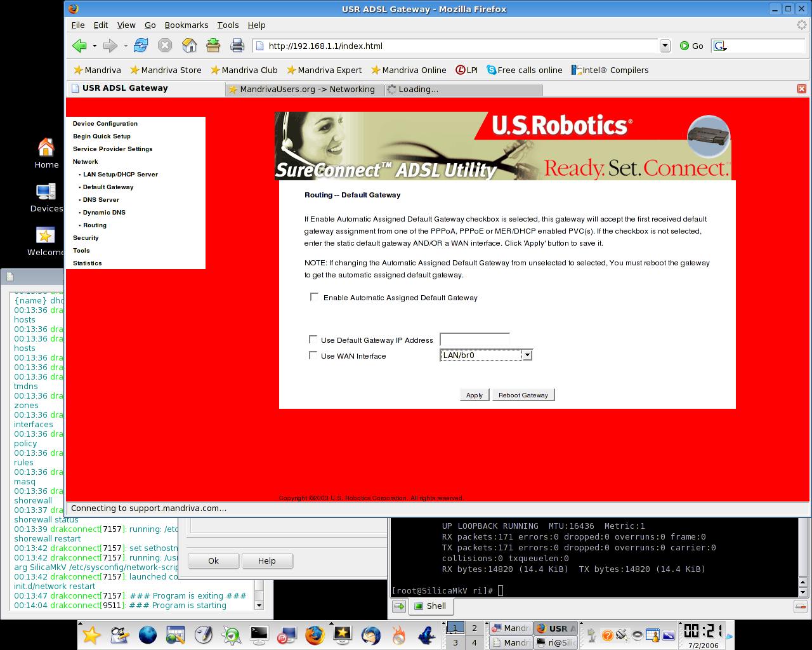Open the Home page icon in toolbar

pyautogui.click(x=189, y=45)
